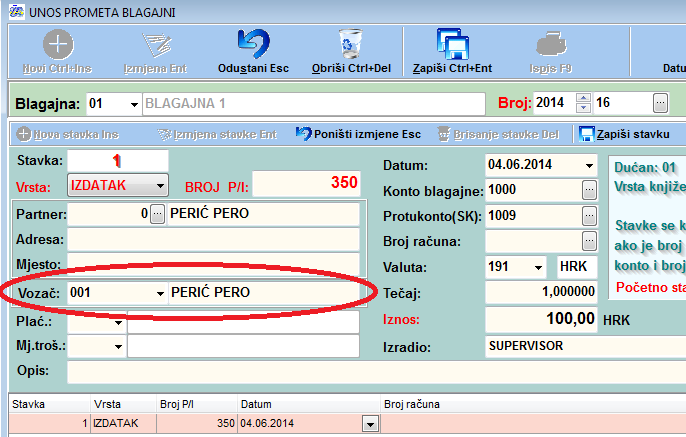Click Protukonto(SK) lookup ellipsis button
Viewport: 686px width, 437px height.
point(589,216)
